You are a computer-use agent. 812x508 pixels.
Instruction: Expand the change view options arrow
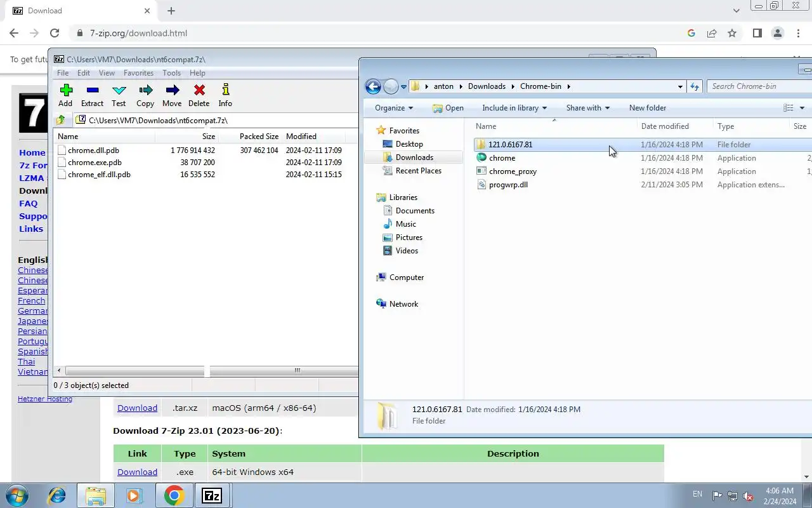[802, 108]
